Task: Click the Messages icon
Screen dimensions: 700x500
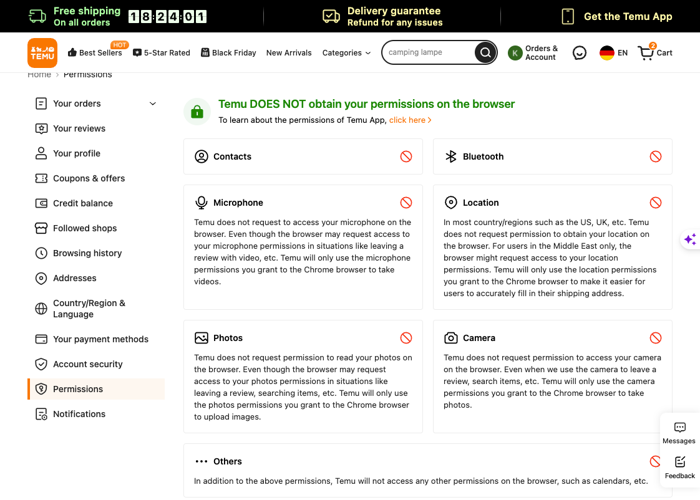Action: 679,431
